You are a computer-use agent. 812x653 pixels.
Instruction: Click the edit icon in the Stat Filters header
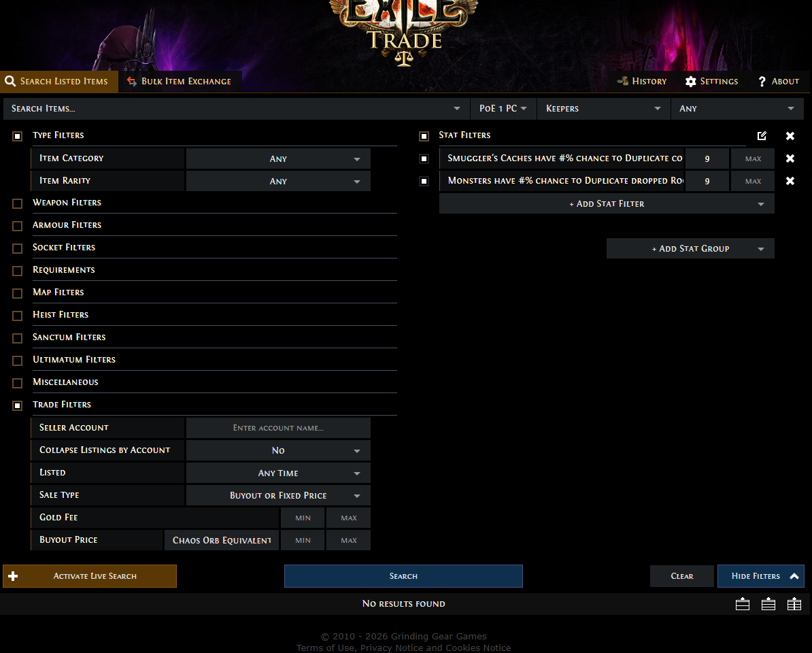[762, 135]
